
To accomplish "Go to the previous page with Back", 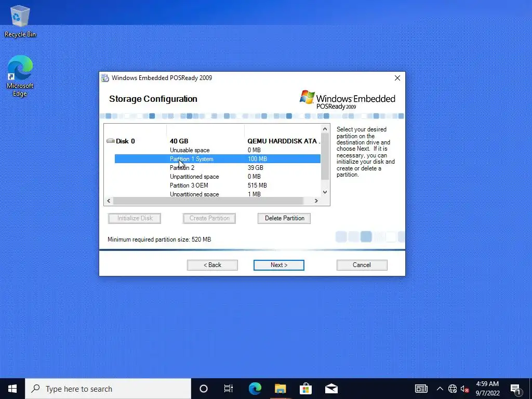I will point(212,265).
